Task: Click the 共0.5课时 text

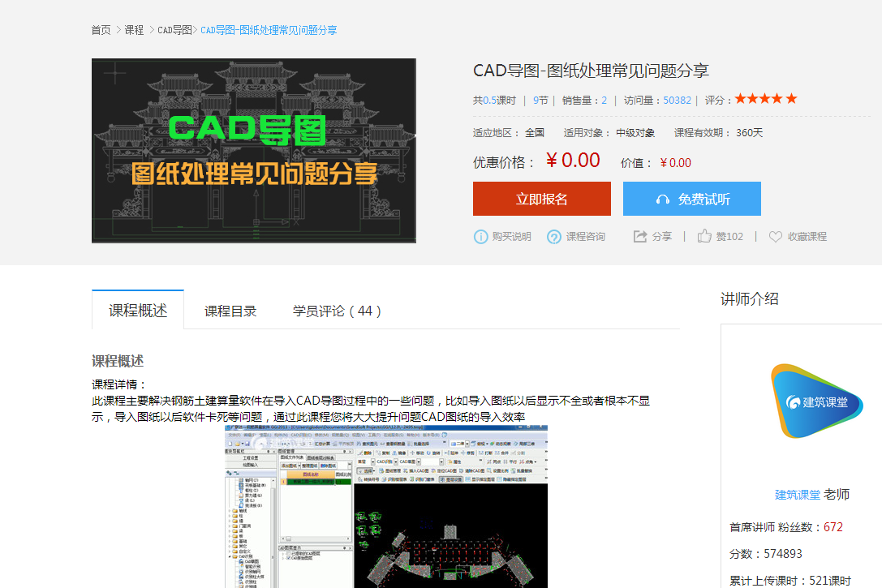Action: pyautogui.click(x=494, y=101)
